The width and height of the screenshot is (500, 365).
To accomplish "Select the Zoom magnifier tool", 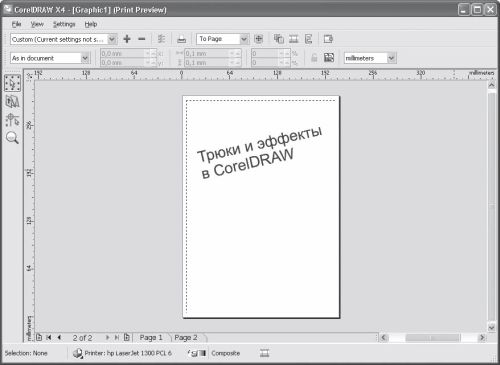I will pyautogui.click(x=12, y=137).
